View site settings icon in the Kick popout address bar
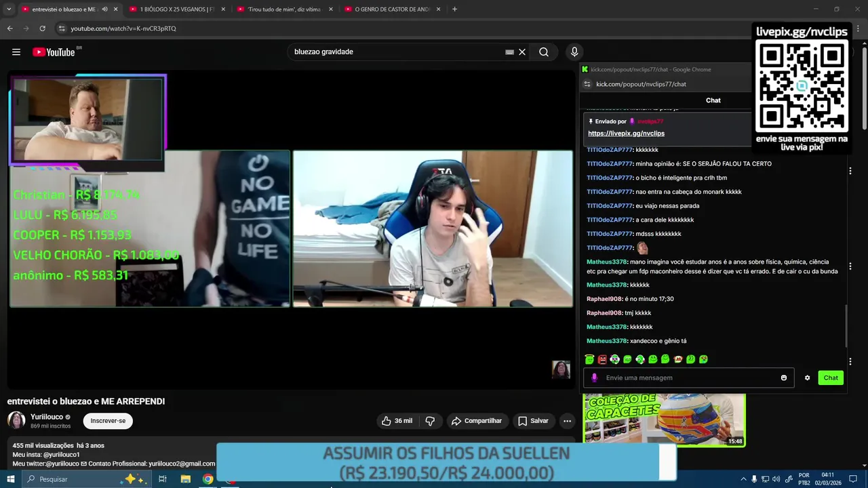Screen dimensions: 868x488 point(587,84)
